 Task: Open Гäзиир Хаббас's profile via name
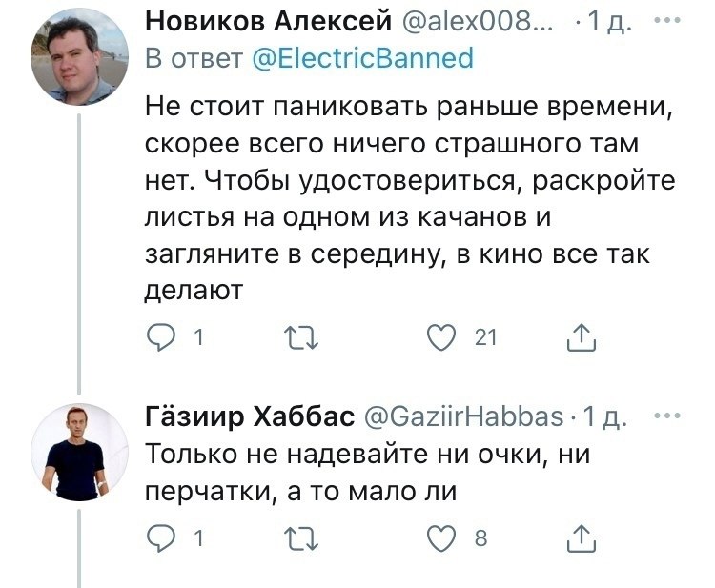click(249, 417)
